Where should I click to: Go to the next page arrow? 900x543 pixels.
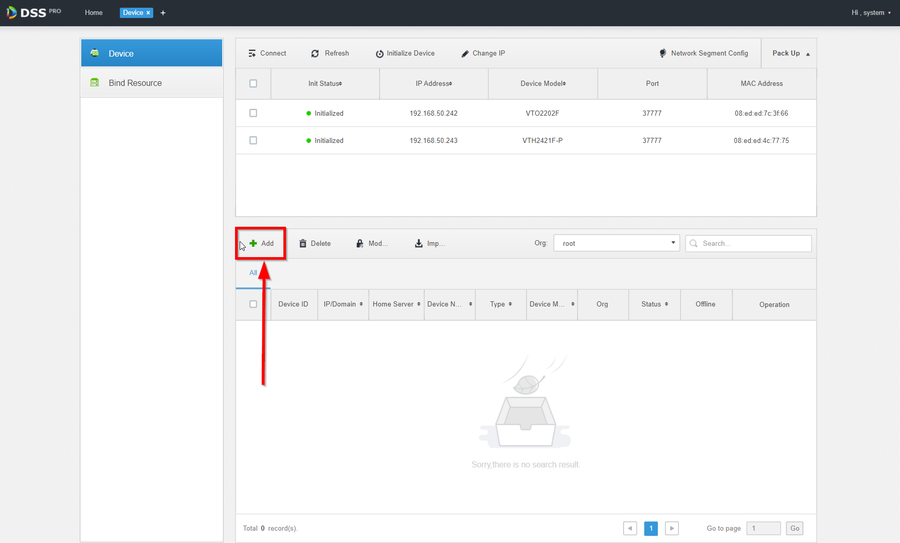[672, 528]
